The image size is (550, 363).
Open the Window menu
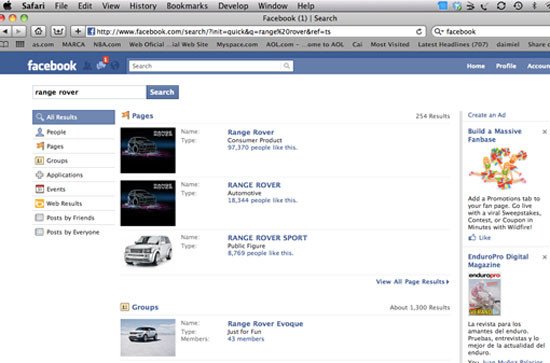pos(273,6)
